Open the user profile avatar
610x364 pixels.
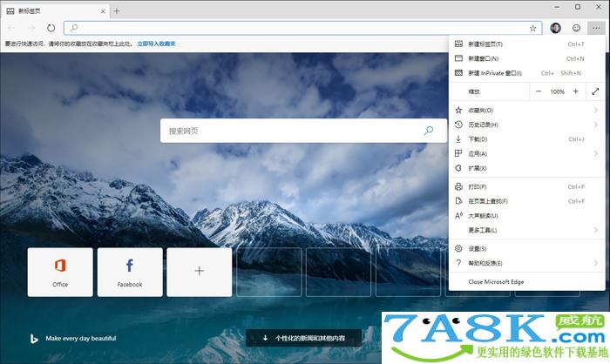tap(556, 28)
